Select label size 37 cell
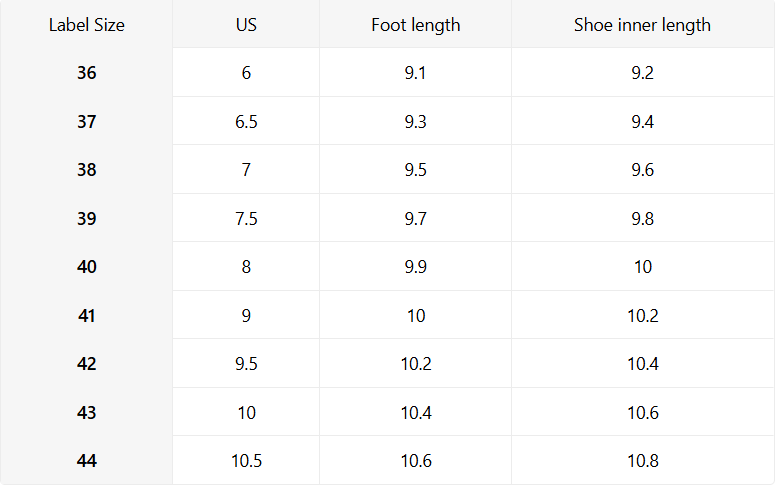This screenshot has width=776, height=486. [x=87, y=122]
